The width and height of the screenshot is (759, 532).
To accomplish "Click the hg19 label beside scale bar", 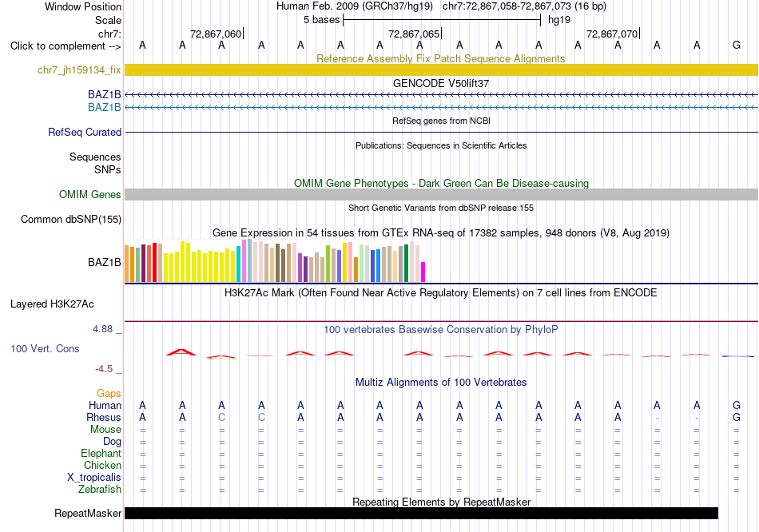I will [x=559, y=20].
